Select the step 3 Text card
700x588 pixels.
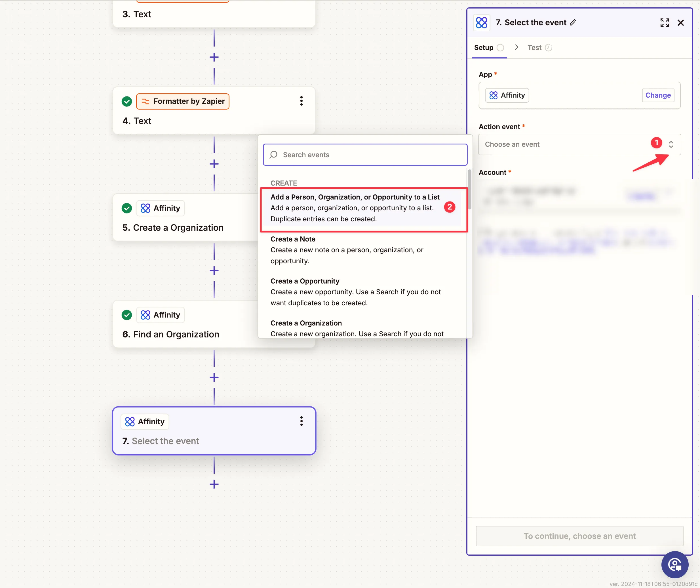[x=214, y=13]
